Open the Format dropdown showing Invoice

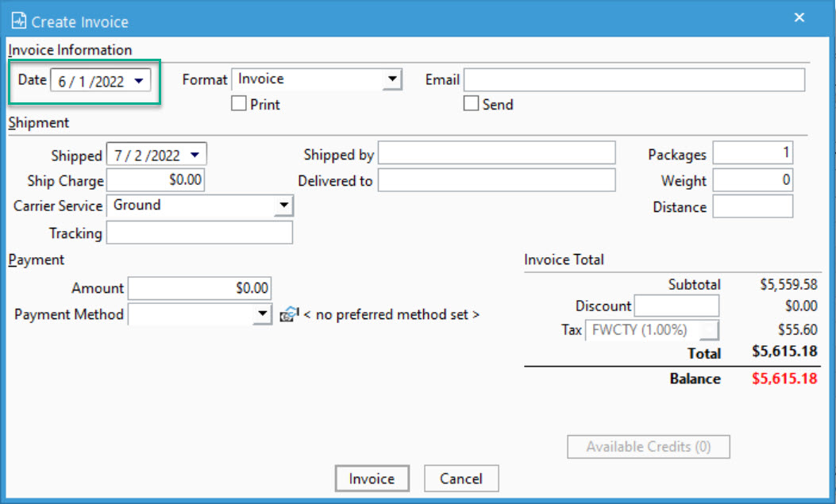[x=394, y=79]
